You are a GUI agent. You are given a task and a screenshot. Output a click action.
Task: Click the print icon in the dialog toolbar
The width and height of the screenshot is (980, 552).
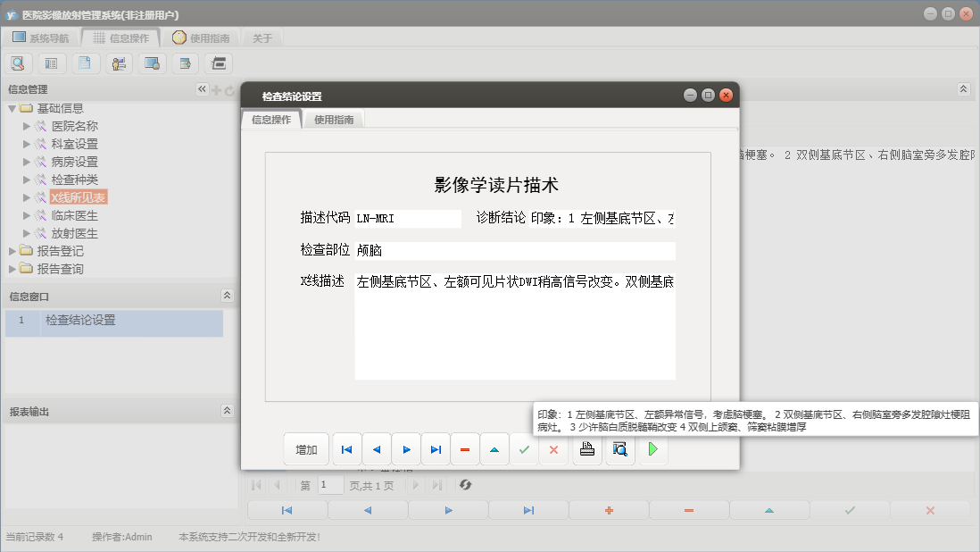coord(588,449)
